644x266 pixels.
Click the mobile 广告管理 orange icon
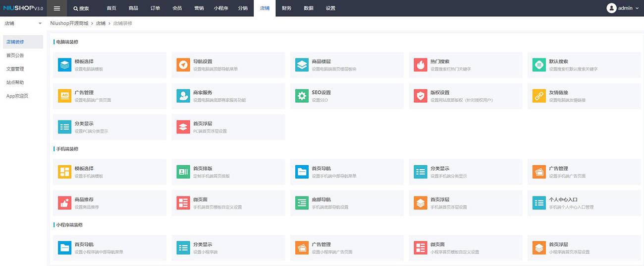coord(539,172)
